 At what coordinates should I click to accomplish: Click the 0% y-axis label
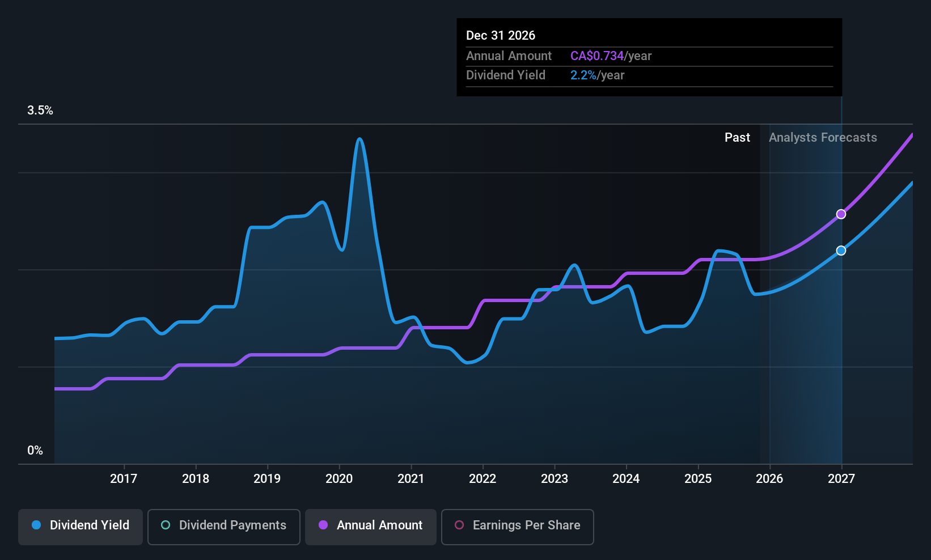pyautogui.click(x=35, y=451)
